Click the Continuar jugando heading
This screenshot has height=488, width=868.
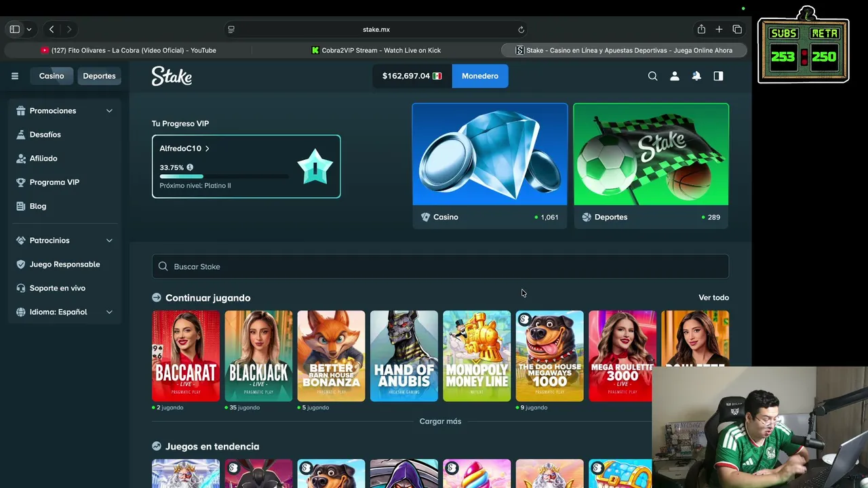208,298
